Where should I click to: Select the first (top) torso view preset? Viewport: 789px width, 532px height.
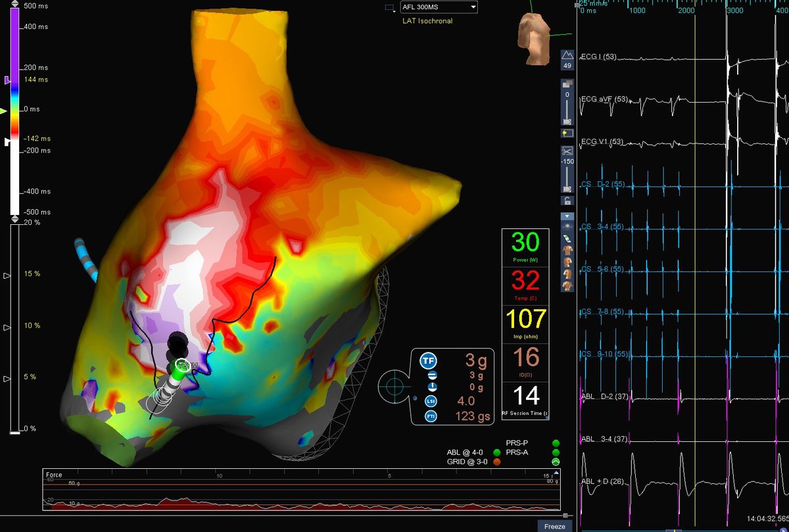[567, 251]
